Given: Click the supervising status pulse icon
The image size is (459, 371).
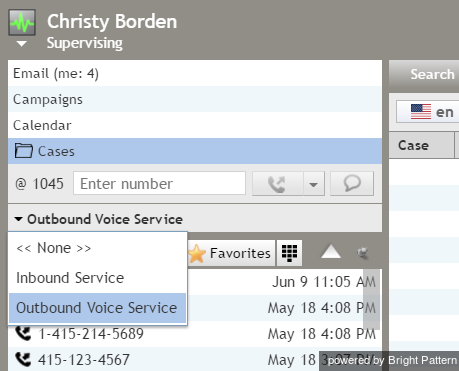Looking at the screenshot, I should tap(22, 23).
